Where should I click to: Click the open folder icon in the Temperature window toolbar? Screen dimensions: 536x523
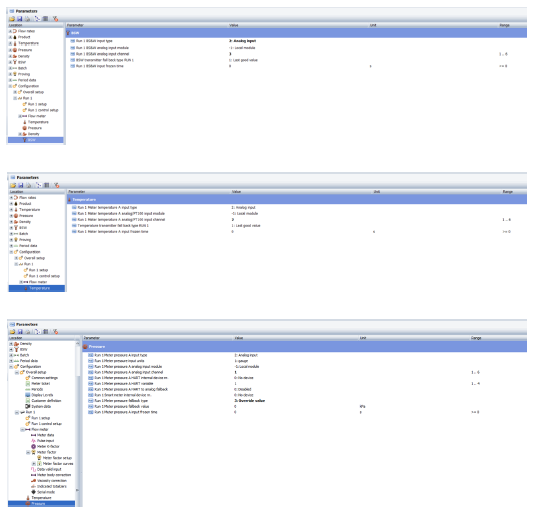click(x=13, y=185)
